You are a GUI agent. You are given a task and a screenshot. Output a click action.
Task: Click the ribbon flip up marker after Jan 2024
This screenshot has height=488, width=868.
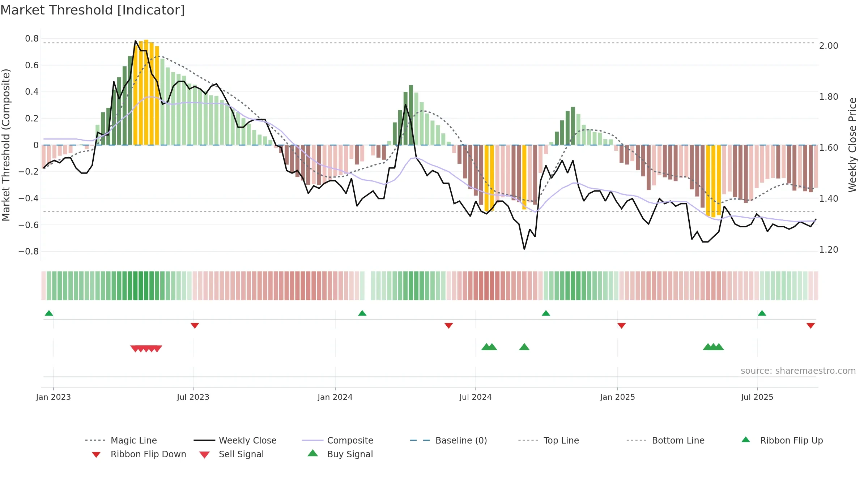362,313
